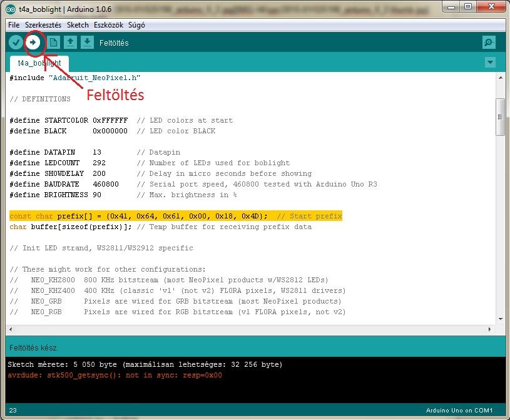Click the 'NEO_KHZ800' comment line

[169, 280]
